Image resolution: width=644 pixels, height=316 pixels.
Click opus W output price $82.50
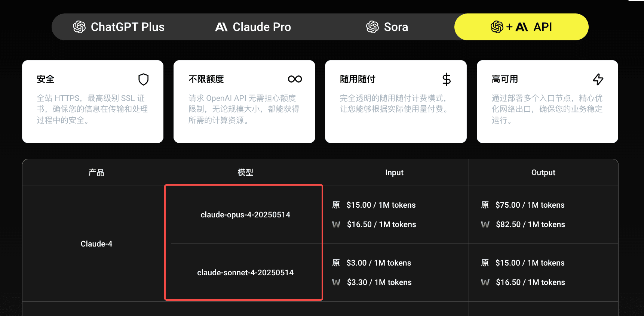[530, 224]
